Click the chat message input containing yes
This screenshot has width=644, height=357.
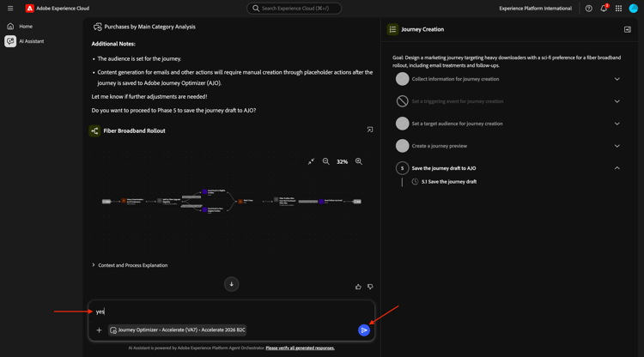(x=231, y=312)
